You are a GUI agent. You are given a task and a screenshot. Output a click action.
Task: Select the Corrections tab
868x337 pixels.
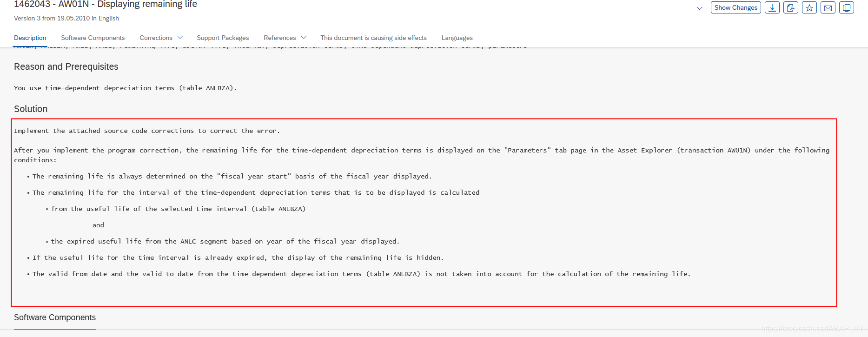tap(156, 38)
